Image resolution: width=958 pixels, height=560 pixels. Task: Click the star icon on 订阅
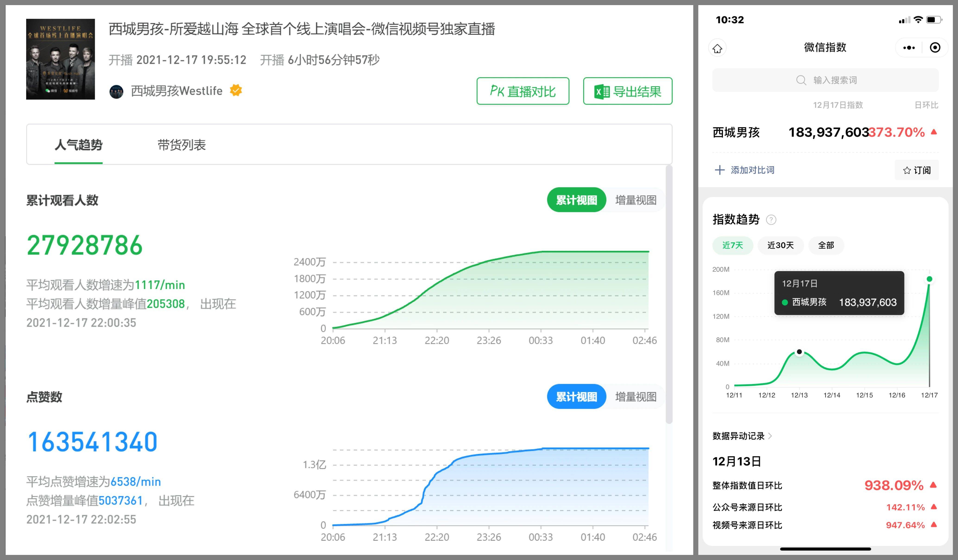907,170
